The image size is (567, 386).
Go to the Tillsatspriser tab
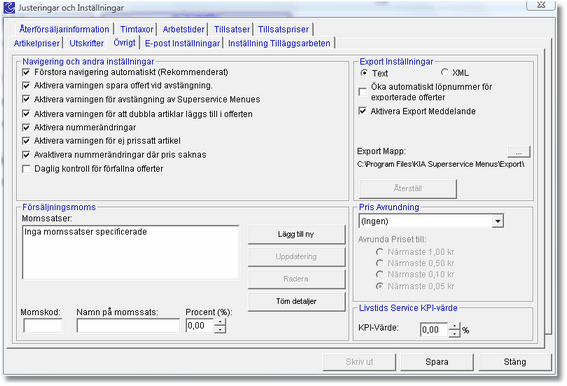(284, 29)
